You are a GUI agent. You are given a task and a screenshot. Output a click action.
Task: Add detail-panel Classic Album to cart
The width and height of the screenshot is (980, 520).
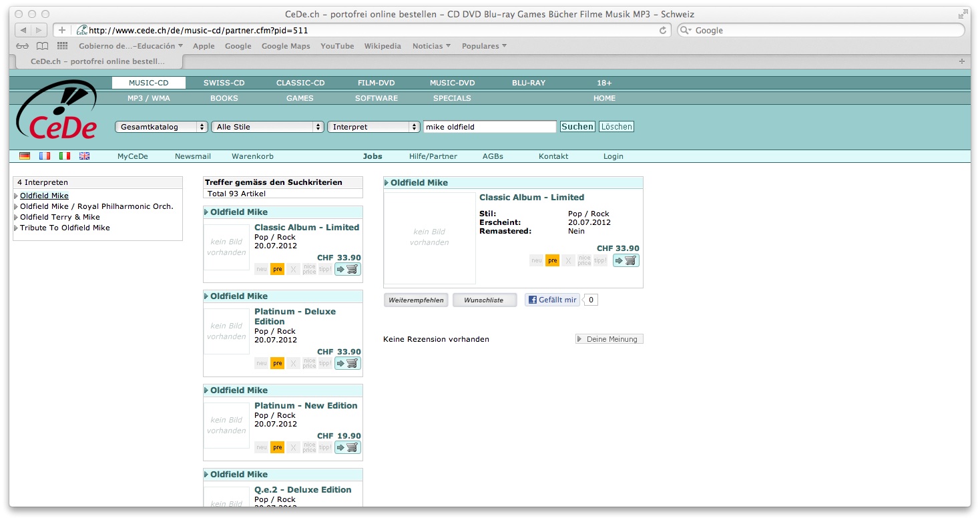click(x=626, y=260)
